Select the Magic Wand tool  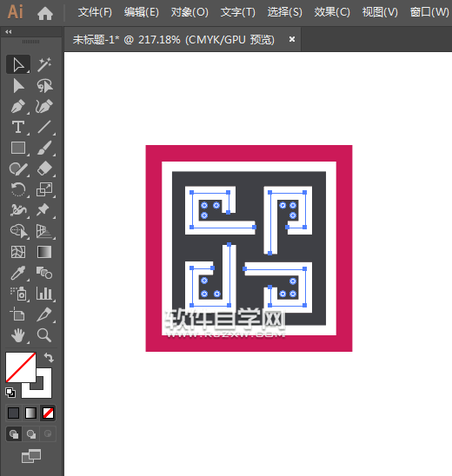44,64
